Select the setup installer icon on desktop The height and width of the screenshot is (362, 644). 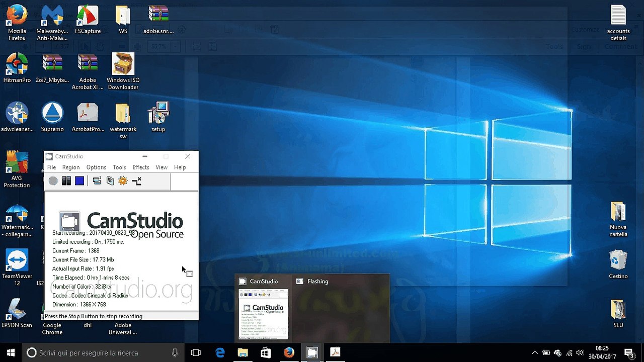158,117
